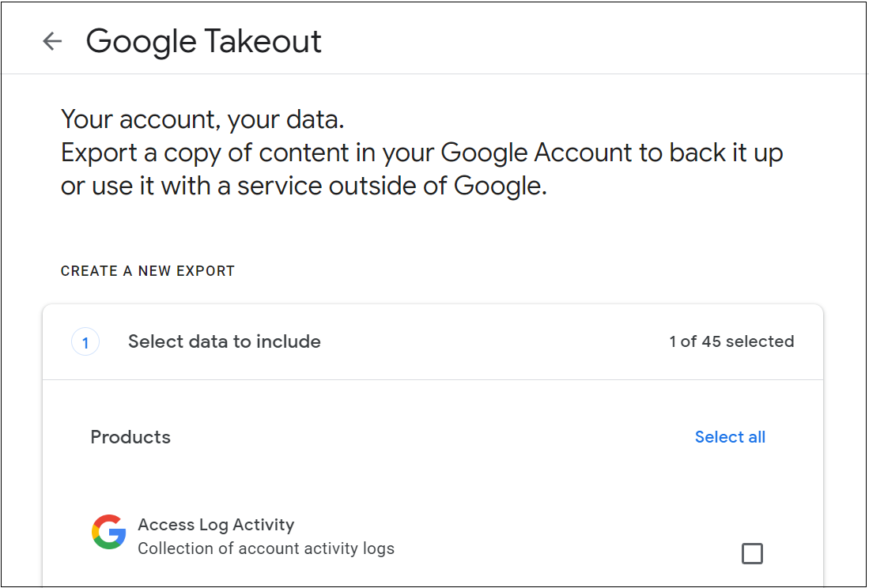Click the navigation arrow before Google Takeout
Image resolution: width=869 pixels, height=588 pixels.
51,40
